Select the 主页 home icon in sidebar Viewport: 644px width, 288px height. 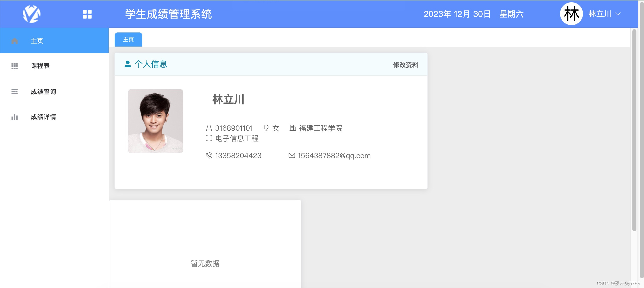click(14, 41)
